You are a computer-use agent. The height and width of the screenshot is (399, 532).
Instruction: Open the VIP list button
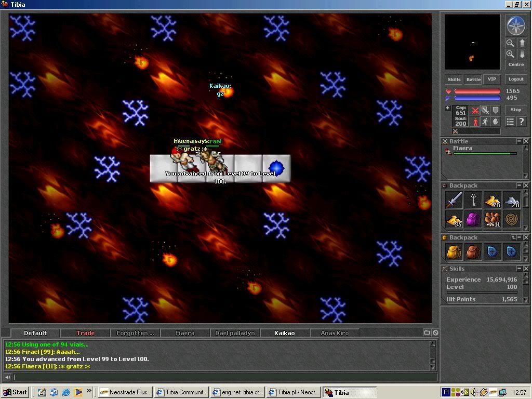click(491, 79)
